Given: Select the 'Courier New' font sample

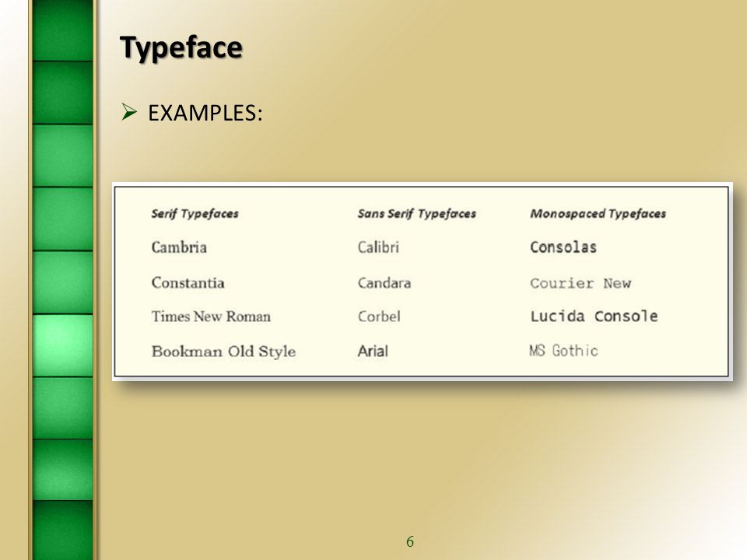Looking at the screenshot, I should point(580,283).
